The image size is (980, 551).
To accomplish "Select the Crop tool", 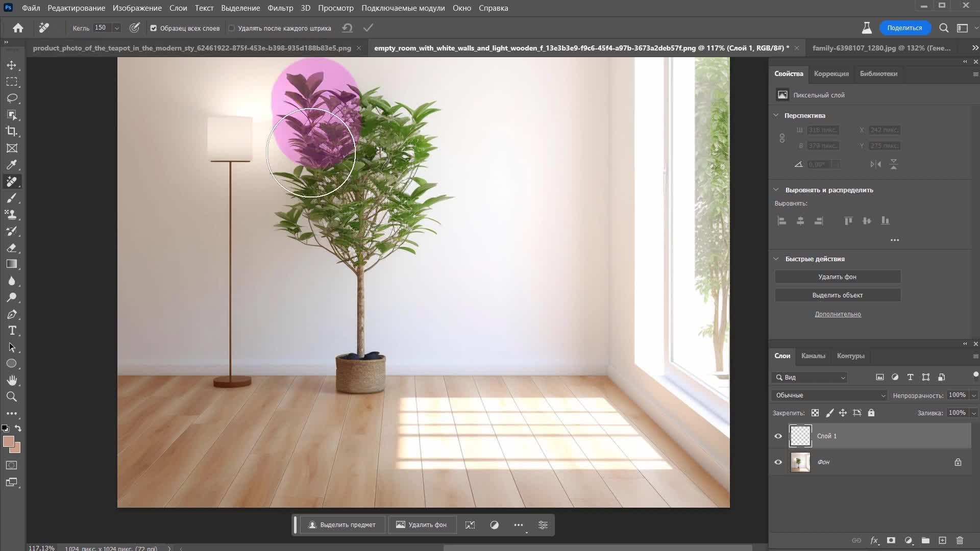I will [x=12, y=131].
